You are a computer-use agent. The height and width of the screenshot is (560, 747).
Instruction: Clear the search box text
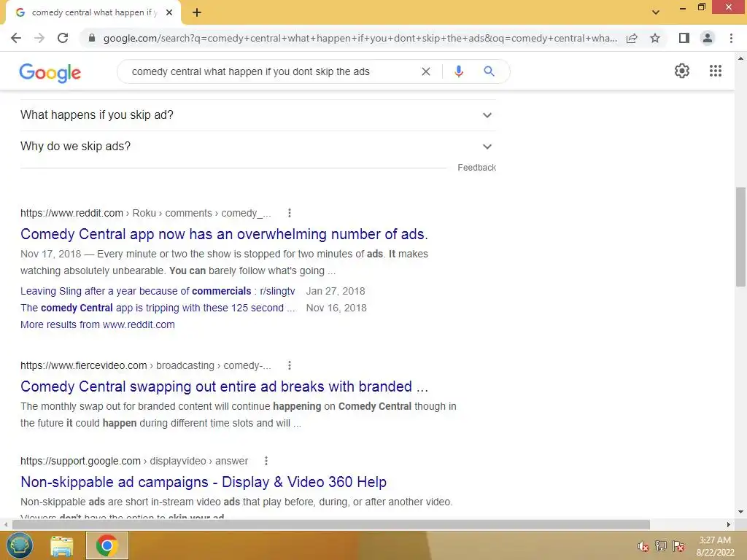[x=426, y=71]
